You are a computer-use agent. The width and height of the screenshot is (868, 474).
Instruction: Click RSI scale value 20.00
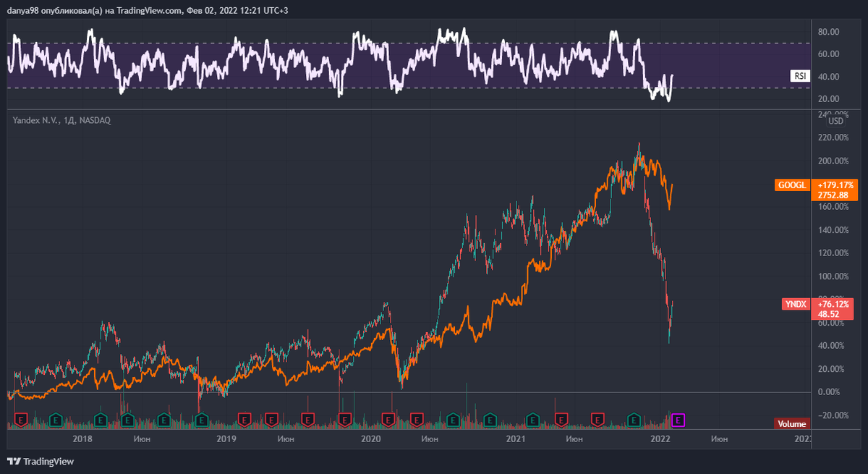click(x=828, y=99)
